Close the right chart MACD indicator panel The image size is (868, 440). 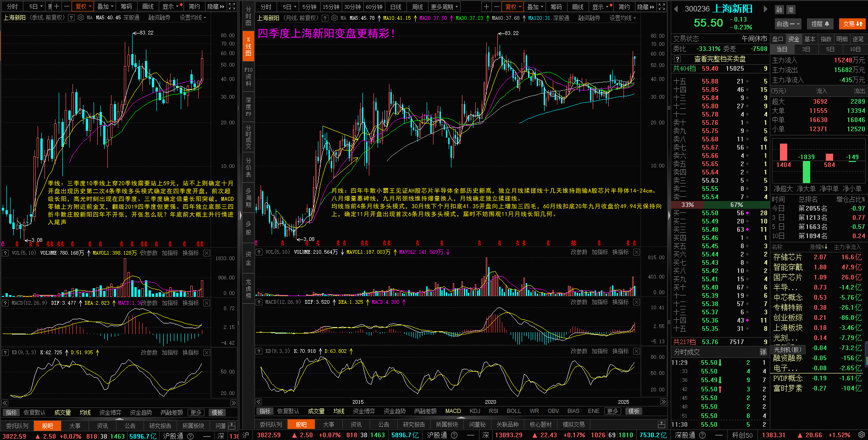coord(636,302)
